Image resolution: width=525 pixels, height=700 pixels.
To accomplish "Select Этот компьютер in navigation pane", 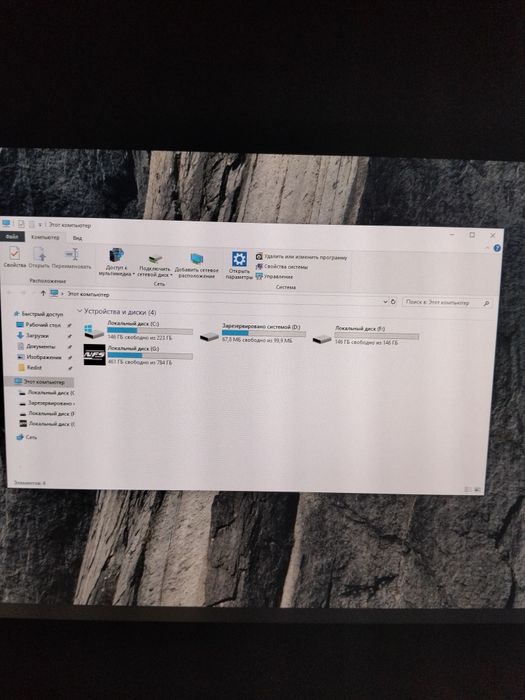I will 39,382.
